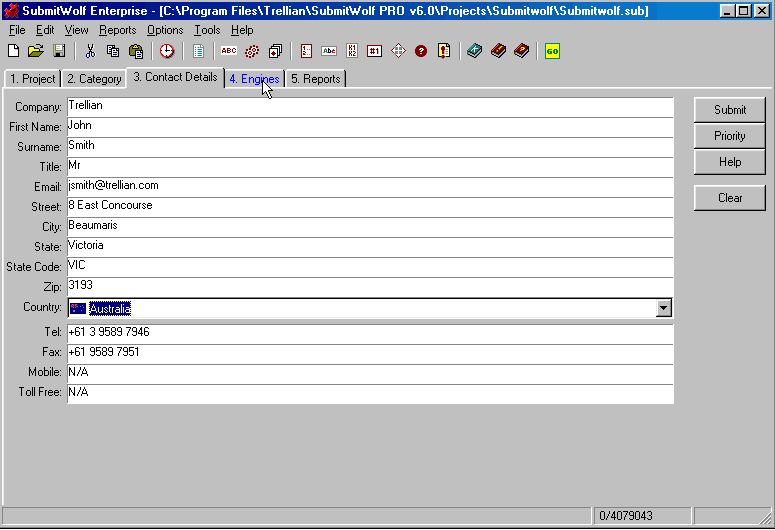Click the red question mark circle icon
This screenshot has width=775, height=530.
tap(421, 51)
